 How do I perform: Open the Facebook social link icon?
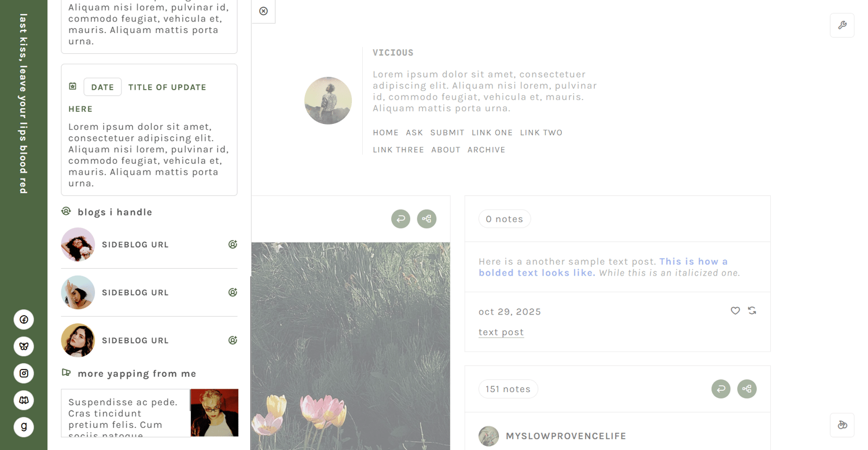pos(24,320)
